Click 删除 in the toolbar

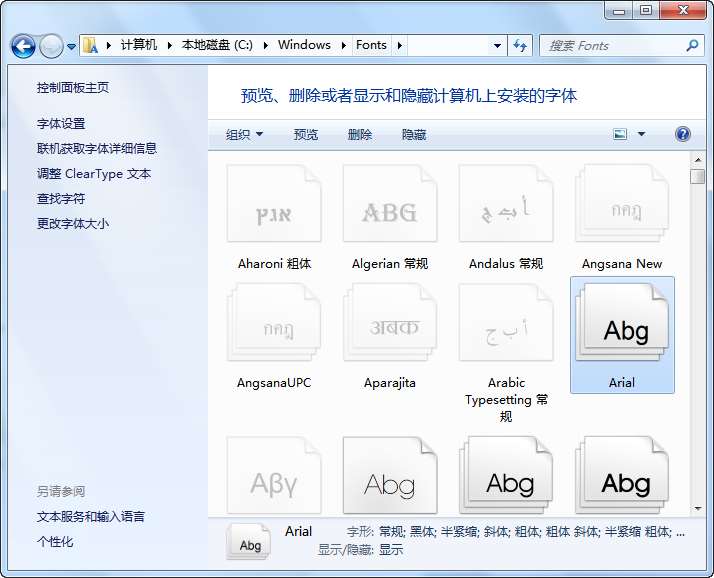[360, 134]
